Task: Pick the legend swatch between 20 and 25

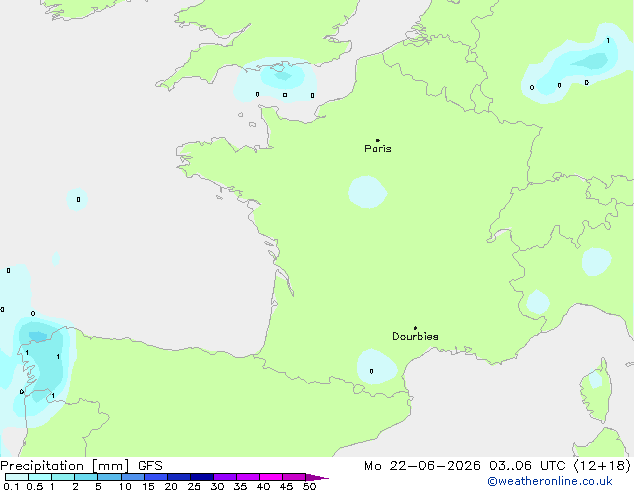Action: [178, 477]
